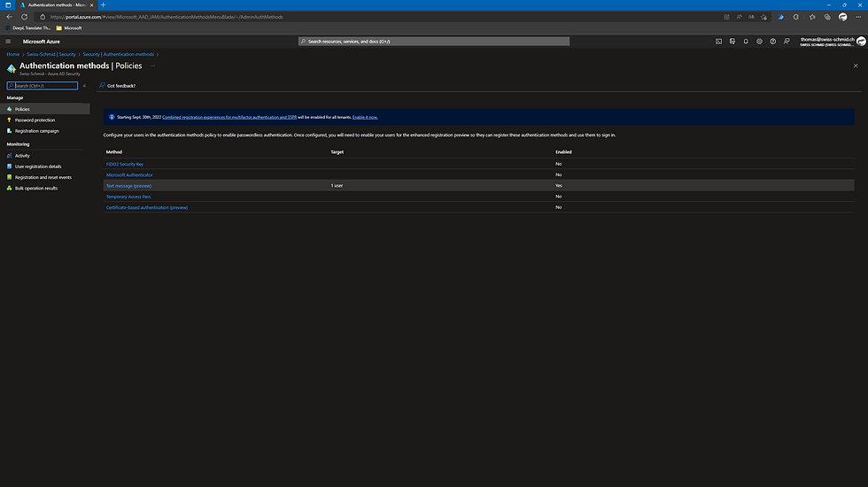The width and height of the screenshot is (868, 487).
Task: Click the User registration details icon
Action: [10, 166]
